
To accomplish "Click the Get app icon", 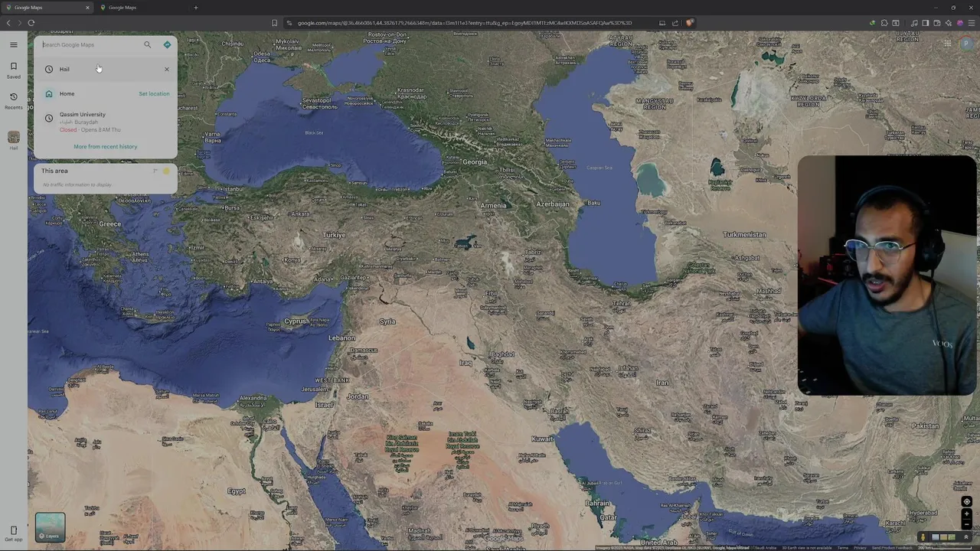I will [x=13, y=533].
